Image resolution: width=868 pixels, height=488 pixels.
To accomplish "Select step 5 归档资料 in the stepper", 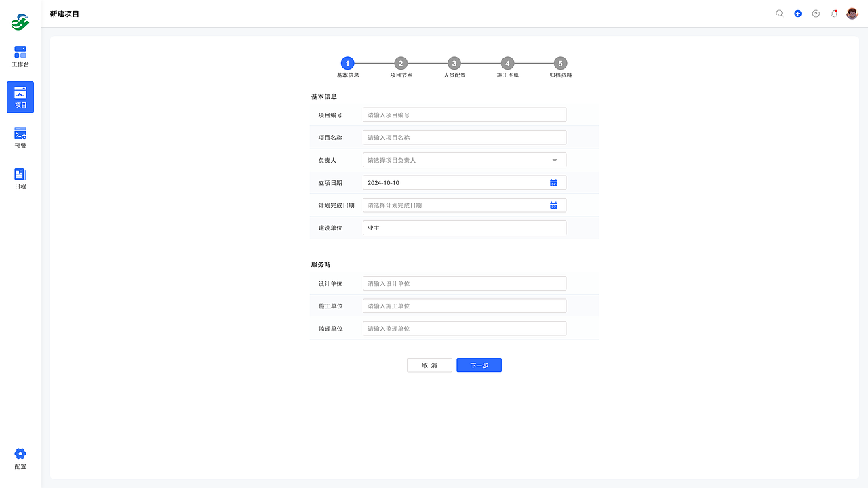I will coord(560,63).
